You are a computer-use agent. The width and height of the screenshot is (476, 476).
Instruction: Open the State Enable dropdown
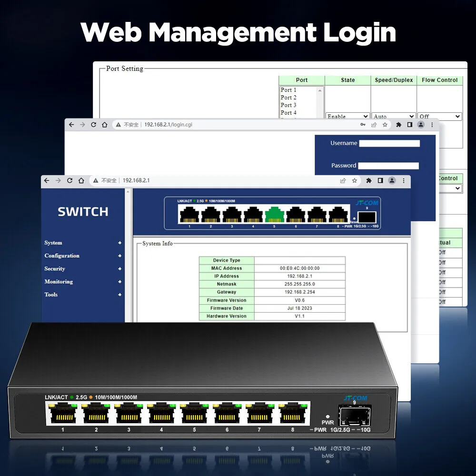point(348,116)
